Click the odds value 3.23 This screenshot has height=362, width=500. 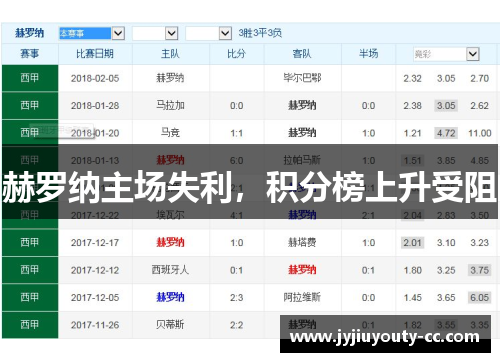[x=480, y=243]
